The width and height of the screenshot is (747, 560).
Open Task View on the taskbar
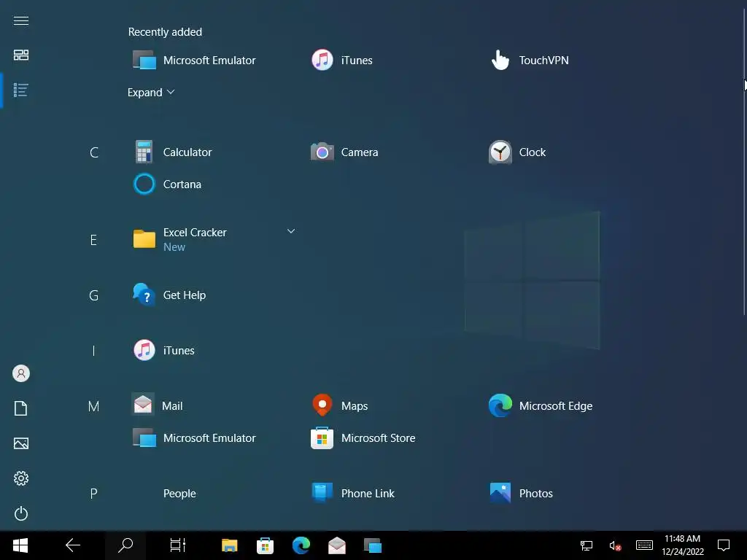click(x=178, y=545)
